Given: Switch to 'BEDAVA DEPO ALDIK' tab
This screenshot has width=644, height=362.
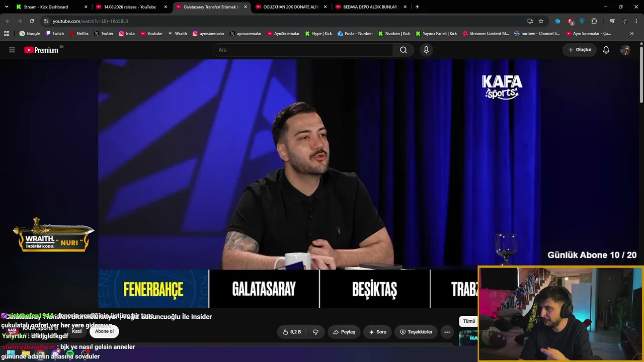Looking at the screenshot, I should point(370,7).
